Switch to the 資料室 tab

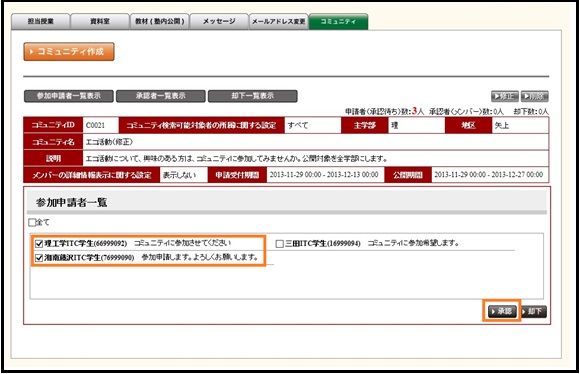point(100,21)
